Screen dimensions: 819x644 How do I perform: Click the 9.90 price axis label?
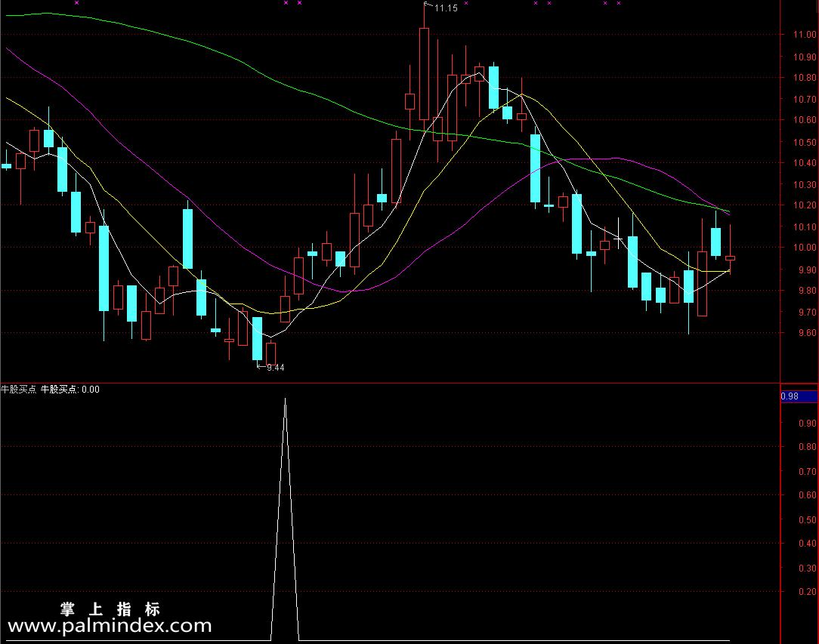[808, 270]
